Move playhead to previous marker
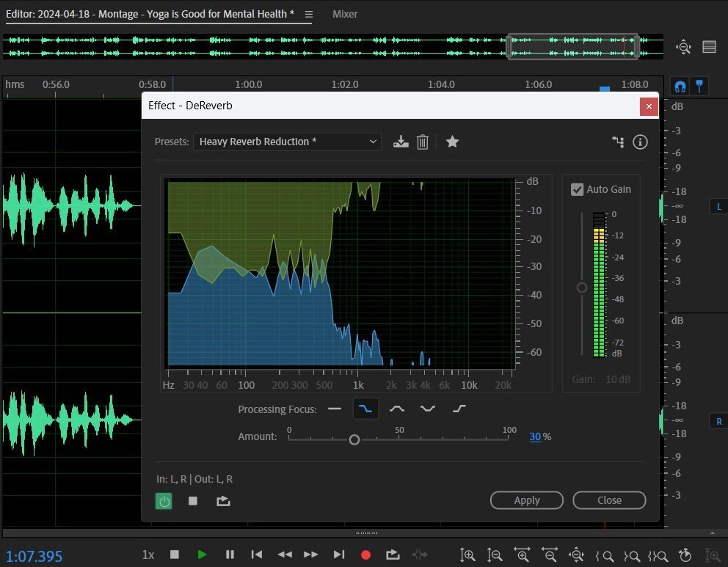The image size is (728, 567). 256,555
